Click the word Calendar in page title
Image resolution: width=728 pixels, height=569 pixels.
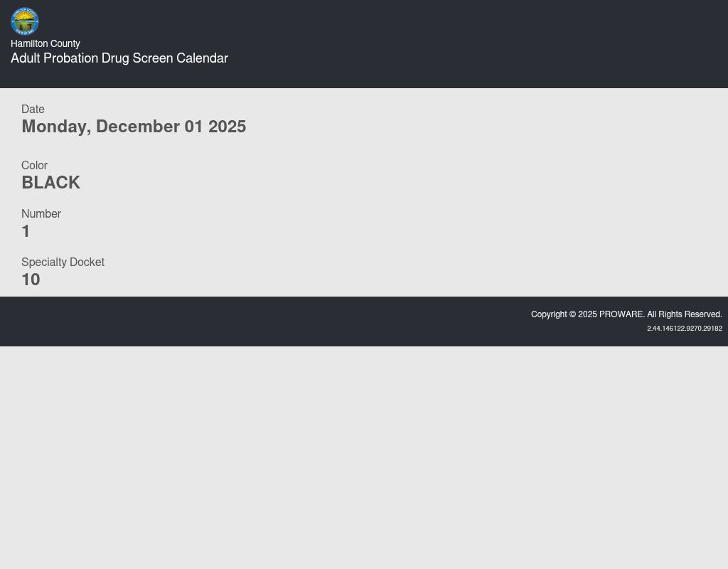[x=202, y=58]
